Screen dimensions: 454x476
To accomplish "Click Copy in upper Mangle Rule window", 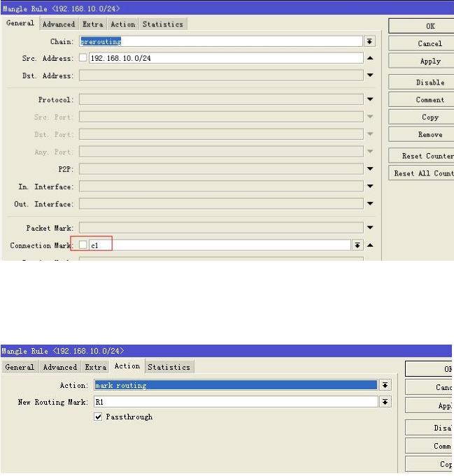I will [x=421, y=117].
